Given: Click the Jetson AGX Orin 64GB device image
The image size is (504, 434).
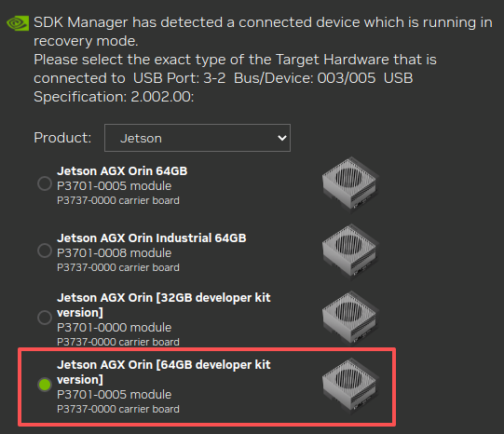Looking at the screenshot, I should coord(350,183).
